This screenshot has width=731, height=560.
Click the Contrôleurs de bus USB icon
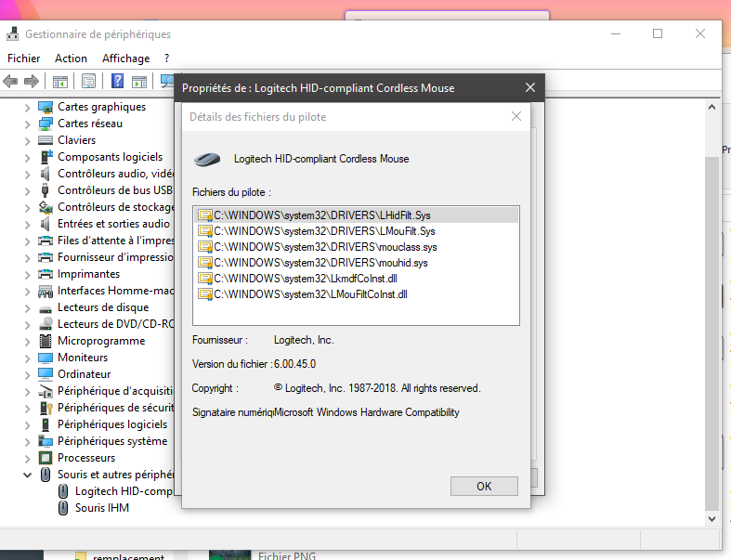pyautogui.click(x=45, y=190)
